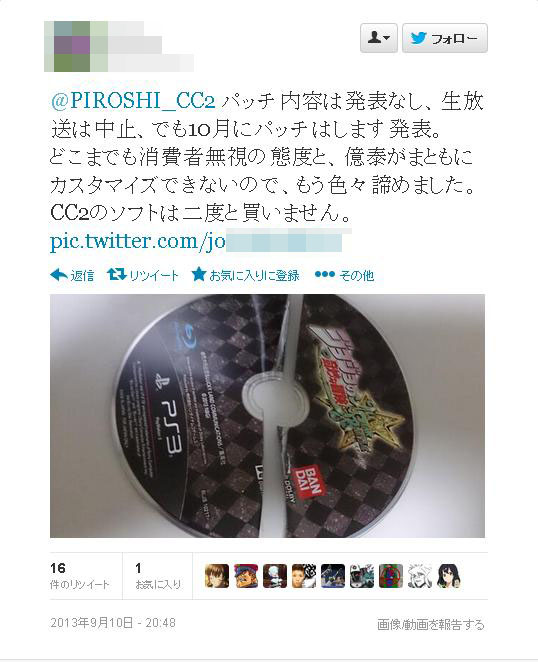The height and width of the screenshot is (662, 538).
Task: Click the フォロー follow button
Action: [445, 38]
